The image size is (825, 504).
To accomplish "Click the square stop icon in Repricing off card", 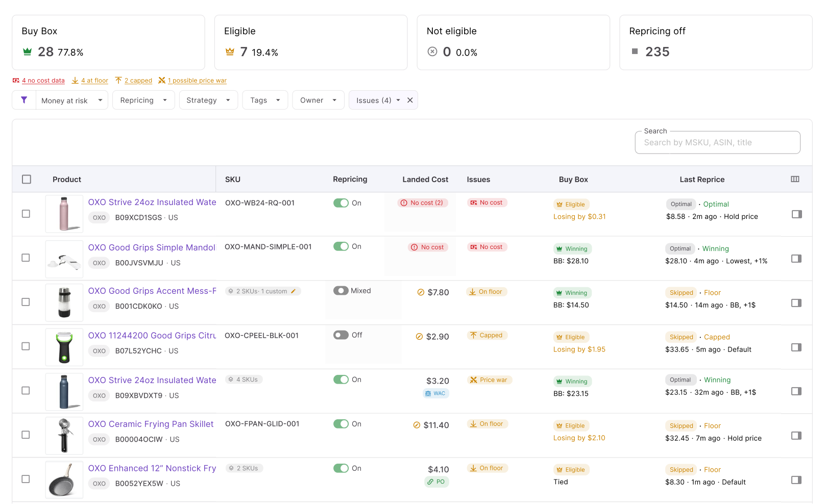I will click(635, 51).
